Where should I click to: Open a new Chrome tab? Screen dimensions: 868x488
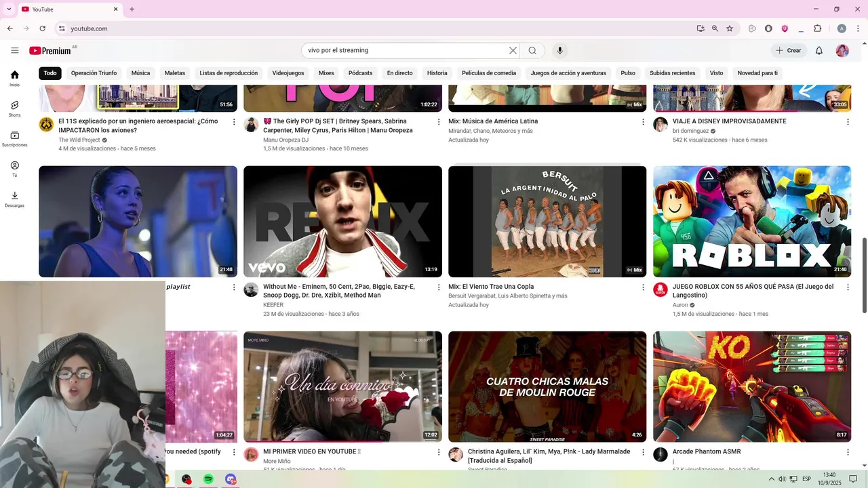(132, 9)
